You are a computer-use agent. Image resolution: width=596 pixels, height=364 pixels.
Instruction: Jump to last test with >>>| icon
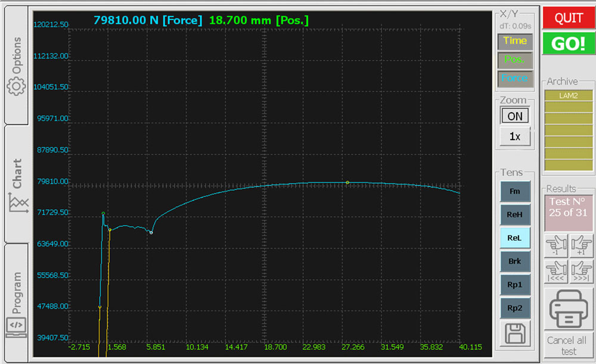click(x=582, y=272)
